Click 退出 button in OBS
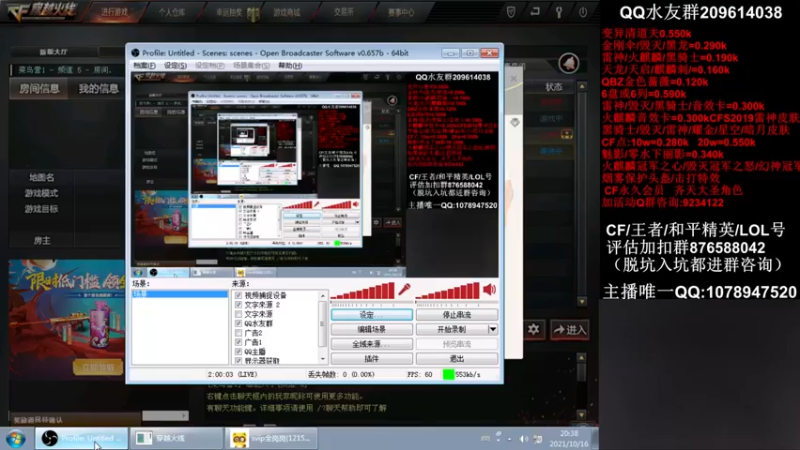This screenshot has height=450, width=800. coord(457,359)
